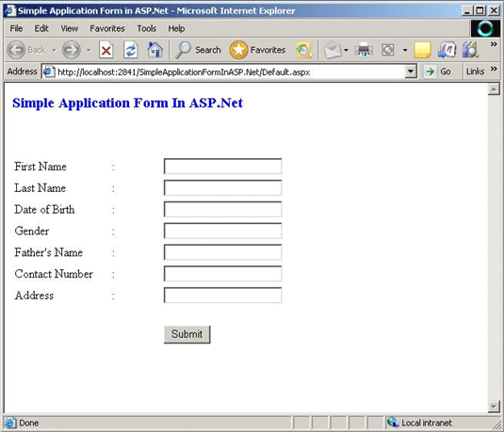
Task: Maximize the Internet Explorer window
Action: pyautogui.click(x=480, y=10)
